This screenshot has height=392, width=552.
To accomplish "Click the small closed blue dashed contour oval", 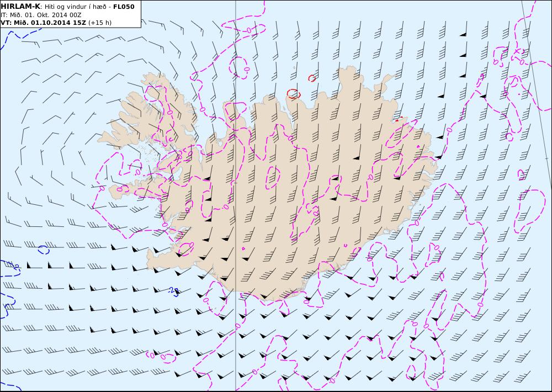I will (44, 250).
